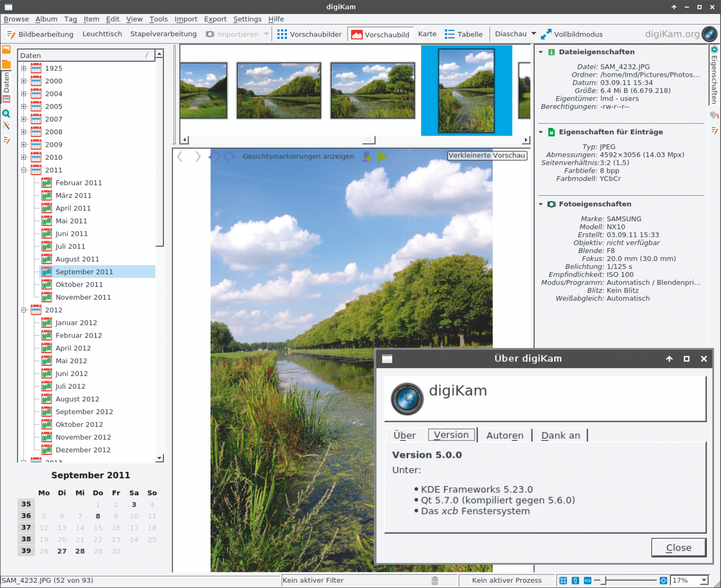Viewport: 721px width, 588px height.
Task: Switch to Tabelle table view
Action: [x=463, y=34]
